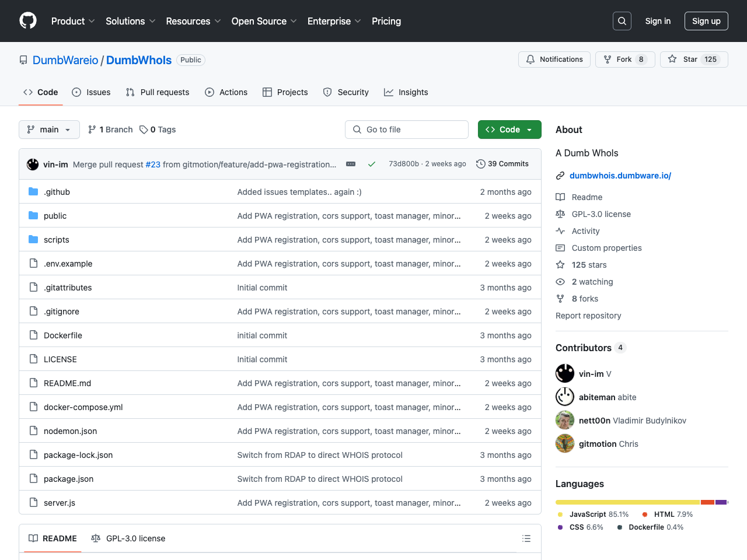The width and height of the screenshot is (747, 560).
Task: Open README outline list icon
Action: click(x=526, y=538)
